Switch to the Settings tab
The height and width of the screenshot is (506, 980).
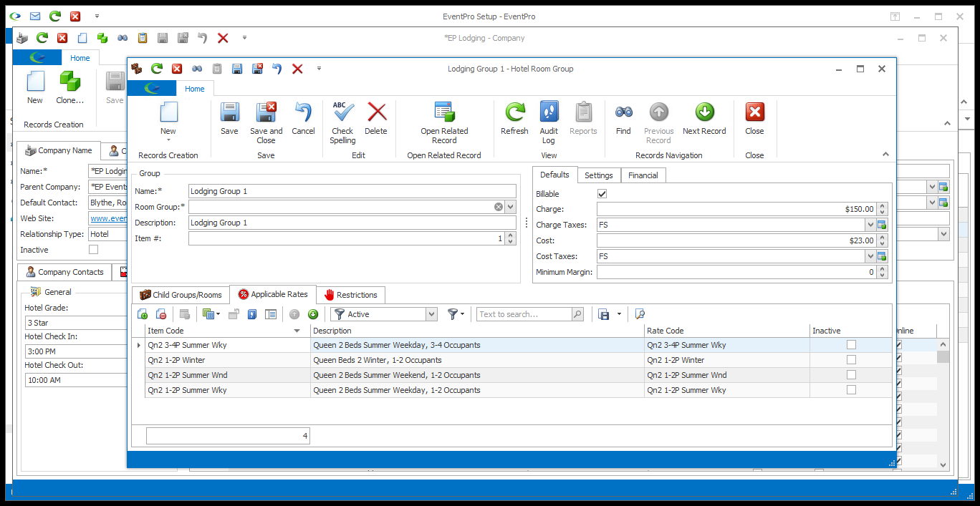pos(598,175)
